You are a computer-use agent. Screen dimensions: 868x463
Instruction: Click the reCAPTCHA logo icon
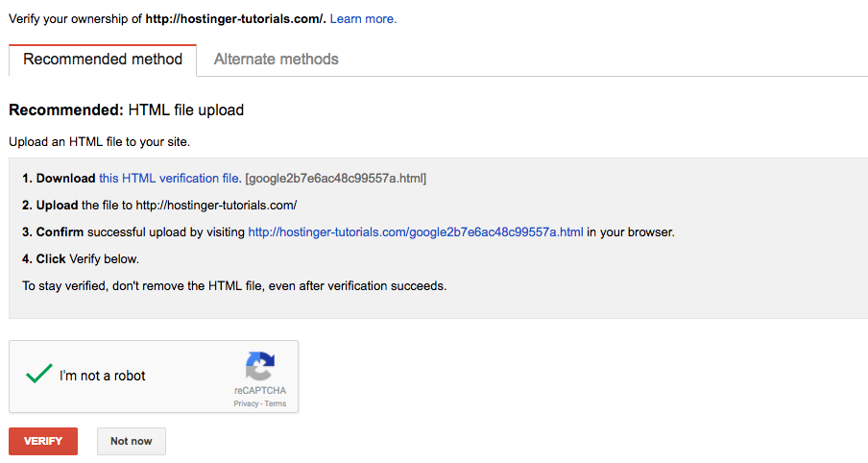[259, 366]
